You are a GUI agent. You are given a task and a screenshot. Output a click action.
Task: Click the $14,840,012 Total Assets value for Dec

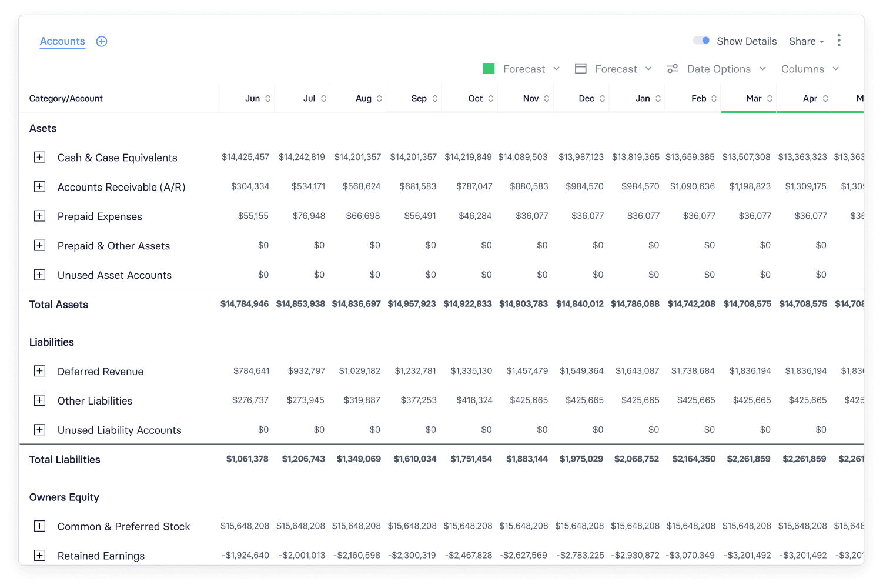pyautogui.click(x=580, y=304)
